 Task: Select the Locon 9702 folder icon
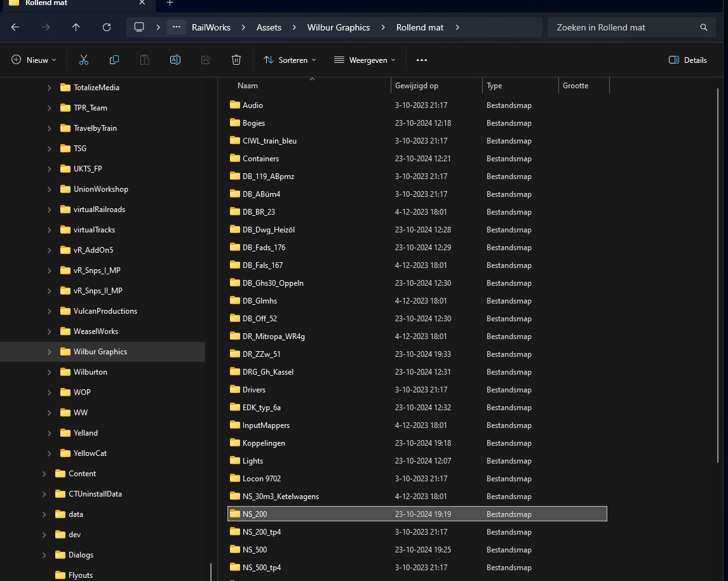pos(235,478)
